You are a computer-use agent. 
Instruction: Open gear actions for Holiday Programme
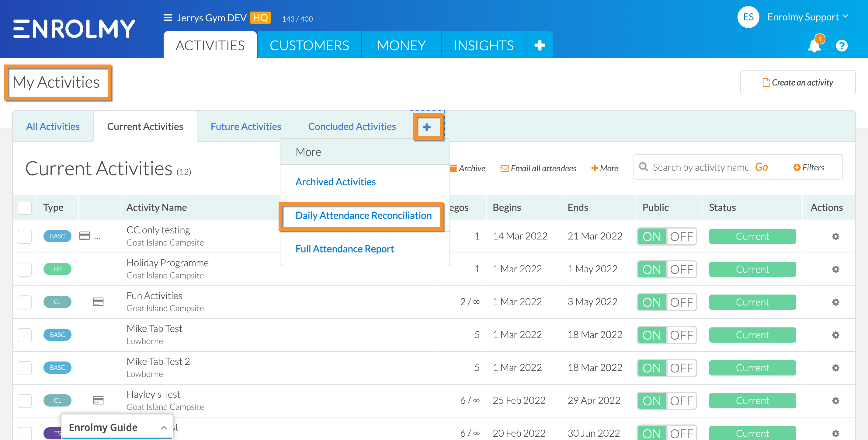(835, 269)
